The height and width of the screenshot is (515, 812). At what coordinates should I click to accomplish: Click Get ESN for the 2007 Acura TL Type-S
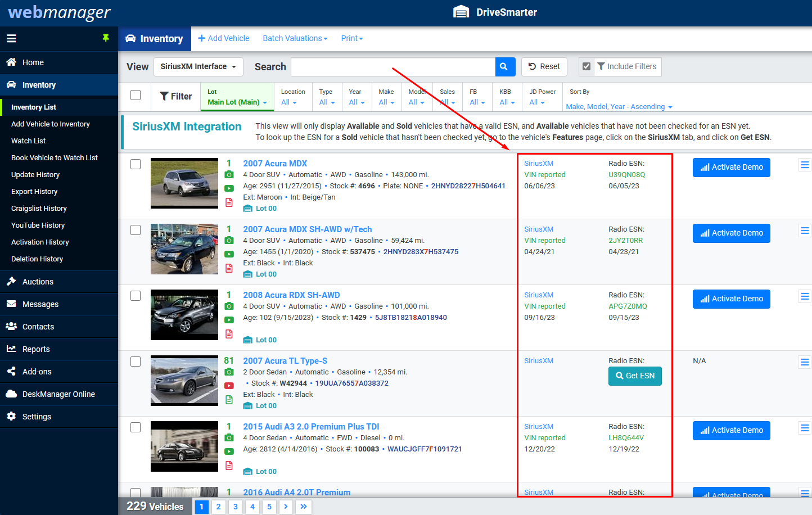pyautogui.click(x=635, y=375)
